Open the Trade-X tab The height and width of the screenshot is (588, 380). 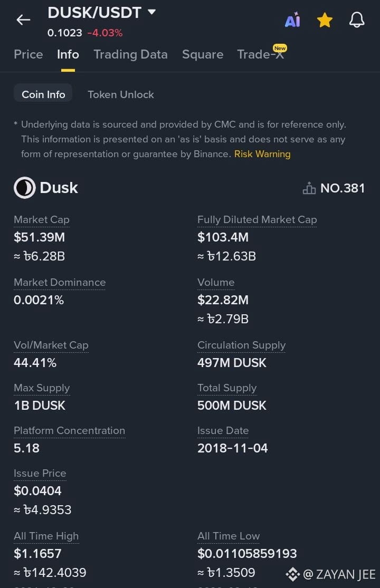(x=261, y=54)
